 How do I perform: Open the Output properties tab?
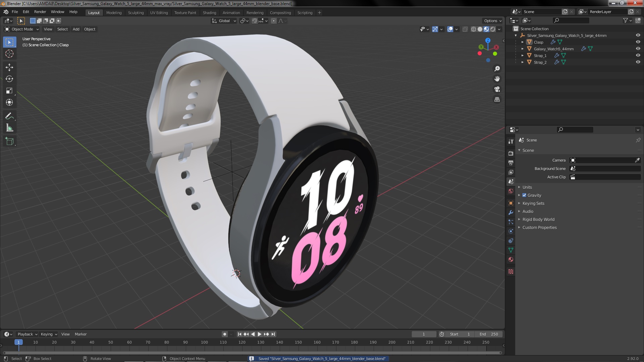[x=511, y=163]
